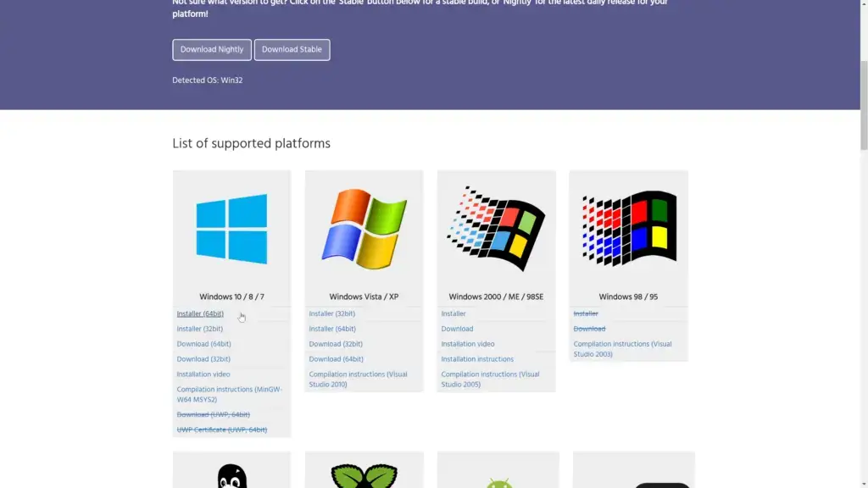Open Download (64bit) under Windows Vista / XP
This screenshot has height=488, width=868.
(x=336, y=359)
